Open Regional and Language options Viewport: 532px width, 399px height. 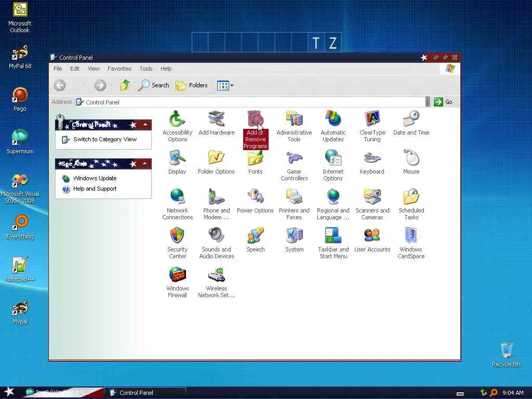click(x=333, y=204)
